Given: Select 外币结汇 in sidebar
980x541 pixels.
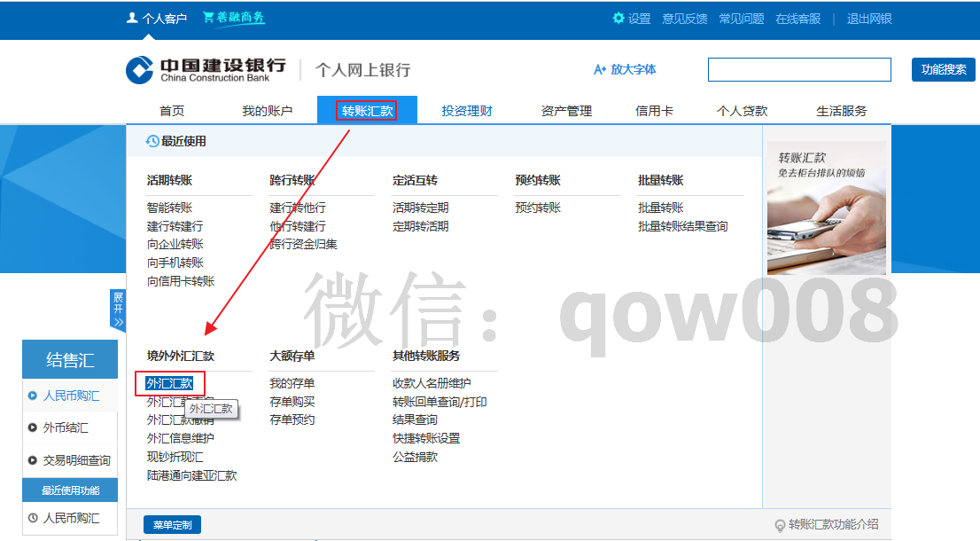Looking at the screenshot, I should point(66,427).
